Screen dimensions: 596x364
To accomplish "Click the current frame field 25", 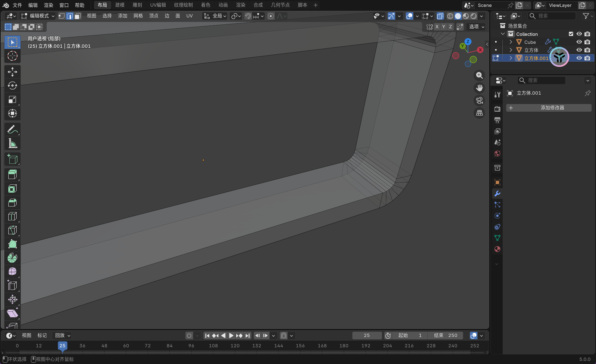I will click(367, 335).
